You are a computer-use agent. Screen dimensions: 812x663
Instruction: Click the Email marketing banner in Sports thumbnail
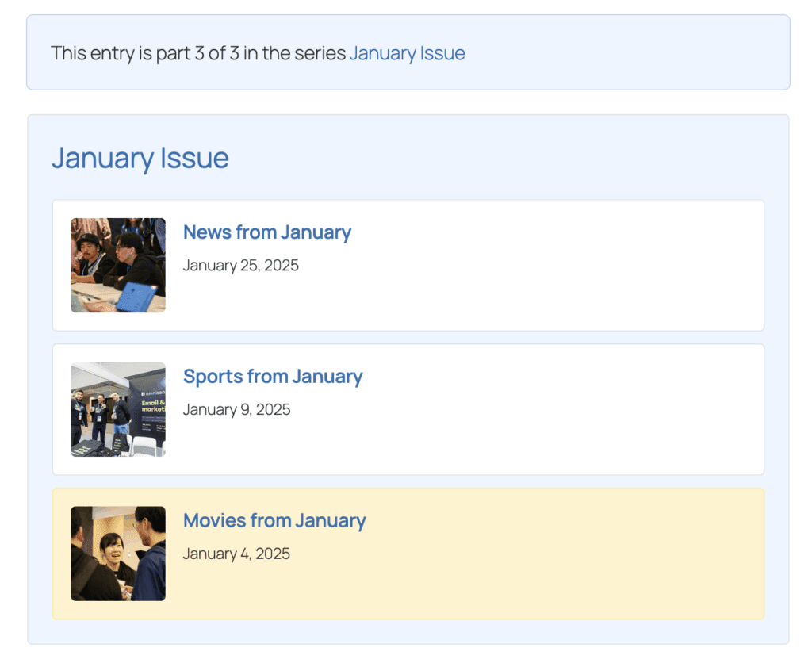152,406
